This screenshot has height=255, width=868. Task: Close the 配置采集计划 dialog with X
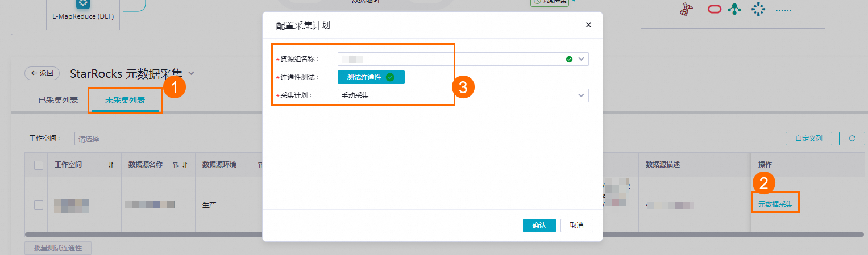[x=588, y=25]
